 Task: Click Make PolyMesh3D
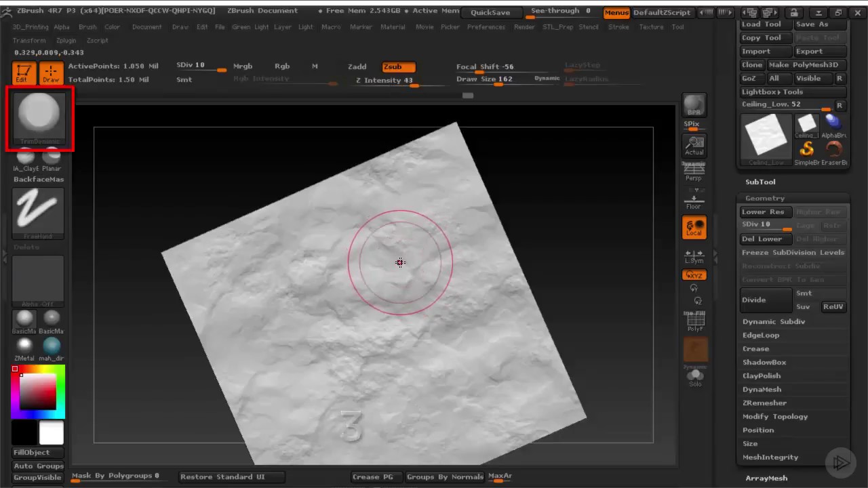[x=807, y=65]
